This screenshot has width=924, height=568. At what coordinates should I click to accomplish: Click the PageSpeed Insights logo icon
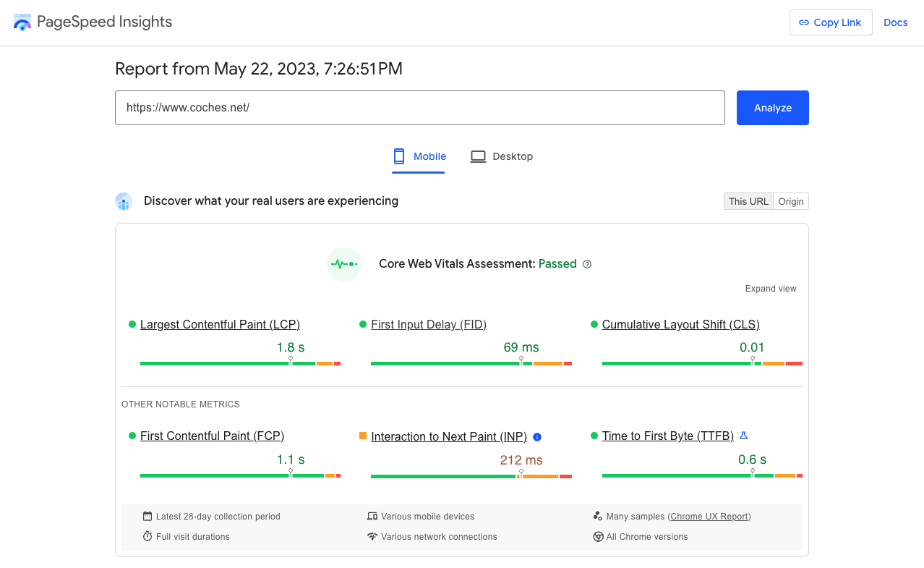pos(22,22)
